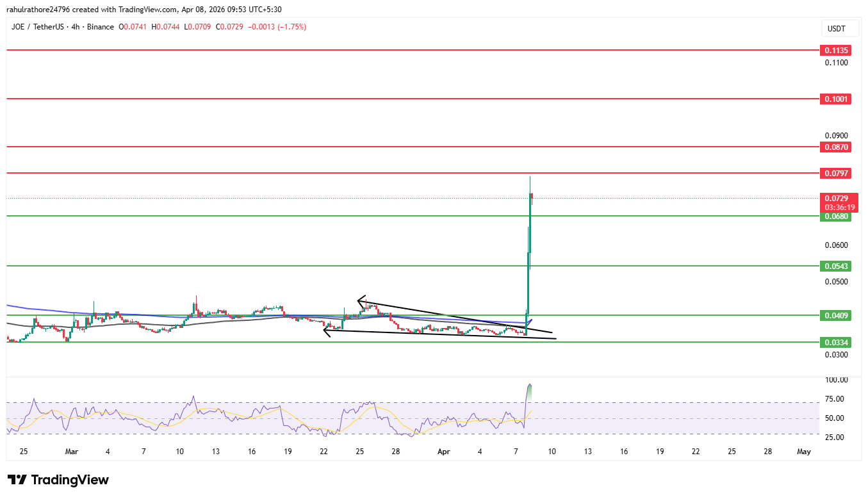The height and width of the screenshot is (499, 868).
Task: Open the 4h timeframe selector
Action: (74, 27)
